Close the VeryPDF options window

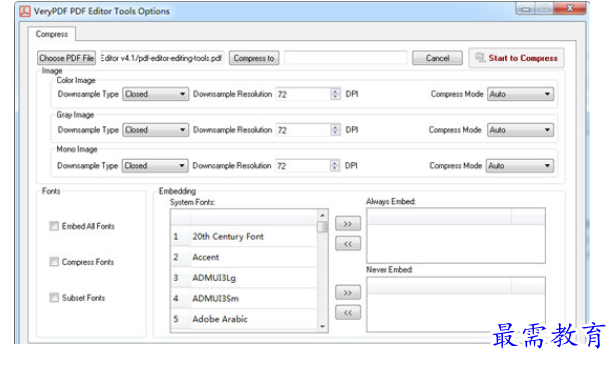tap(571, 8)
